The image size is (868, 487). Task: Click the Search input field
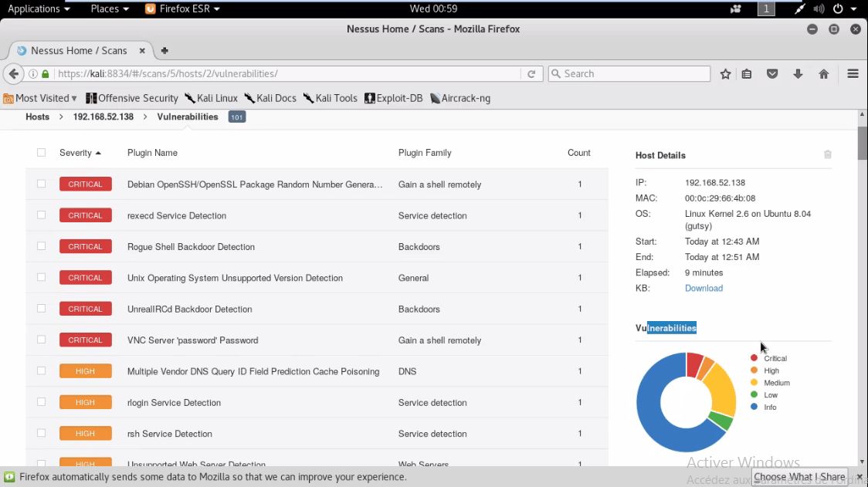pyautogui.click(x=629, y=73)
